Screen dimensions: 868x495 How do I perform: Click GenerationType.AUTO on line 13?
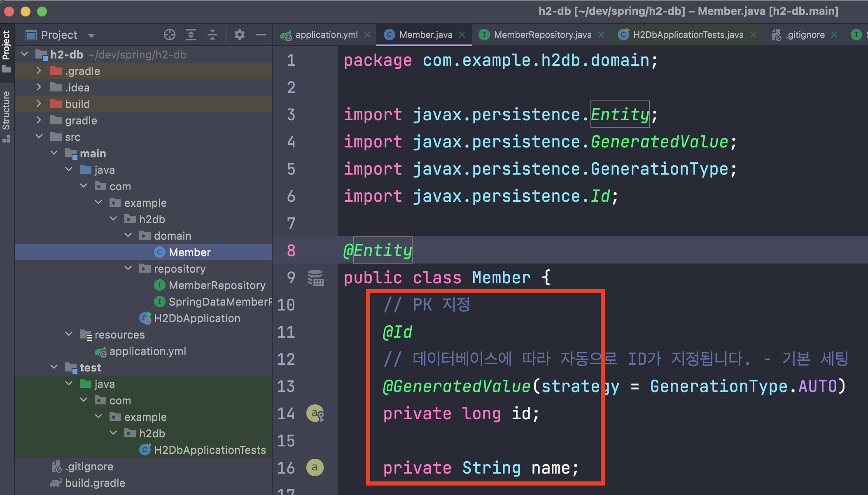[x=744, y=386]
